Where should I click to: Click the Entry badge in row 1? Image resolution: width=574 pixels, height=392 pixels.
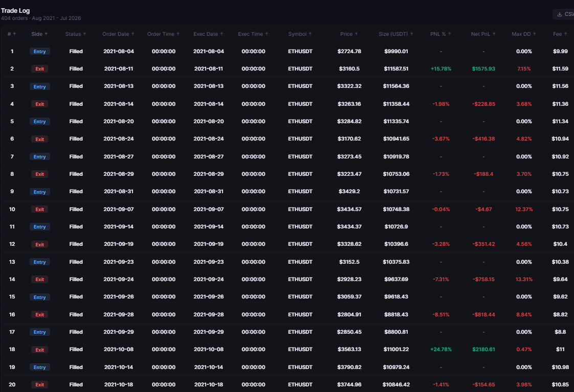[x=39, y=52]
